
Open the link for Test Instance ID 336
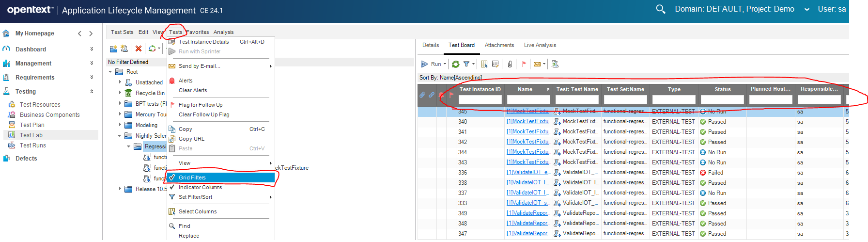tap(528, 173)
